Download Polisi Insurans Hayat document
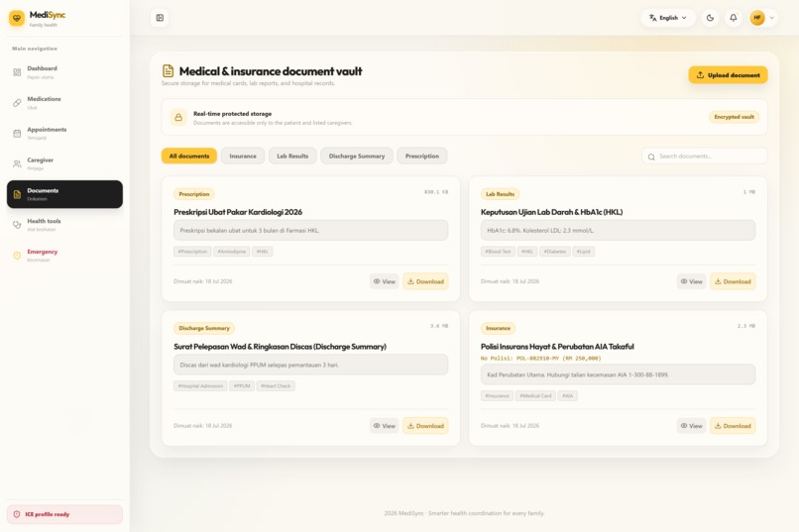The height and width of the screenshot is (532, 799). click(733, 426)
